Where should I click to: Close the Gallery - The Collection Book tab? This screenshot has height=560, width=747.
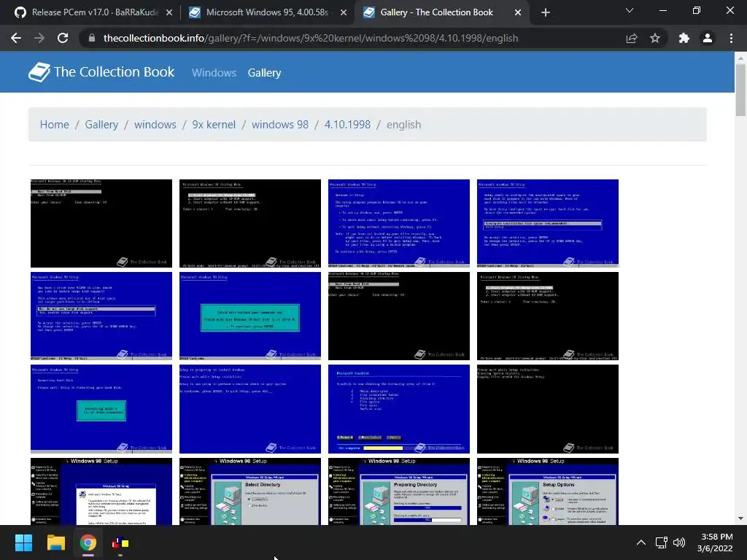click(x=518, y=13)
